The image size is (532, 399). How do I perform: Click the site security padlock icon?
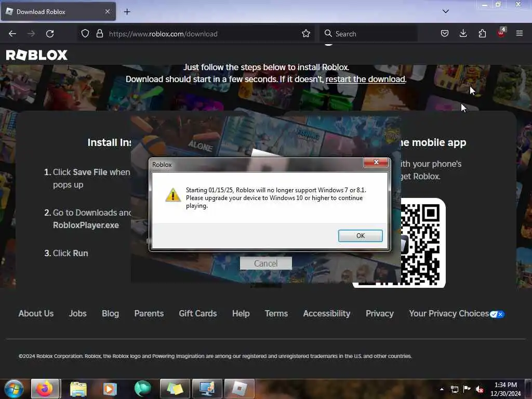(99, 33)
